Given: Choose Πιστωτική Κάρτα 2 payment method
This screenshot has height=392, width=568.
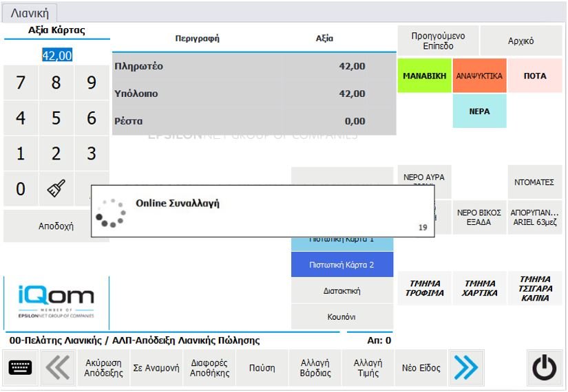Looking at the screenshot, I should click(341, 265).
